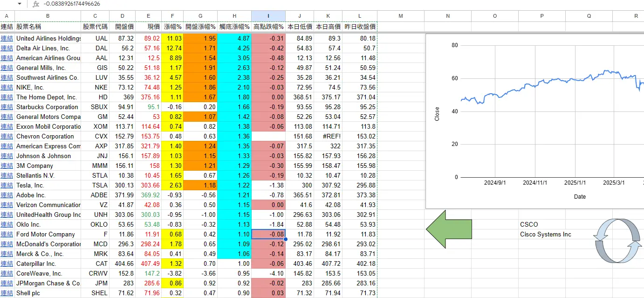Open the 連結 link for Chevron Corporation
The image size is (644, 298).
pos(7,136)
